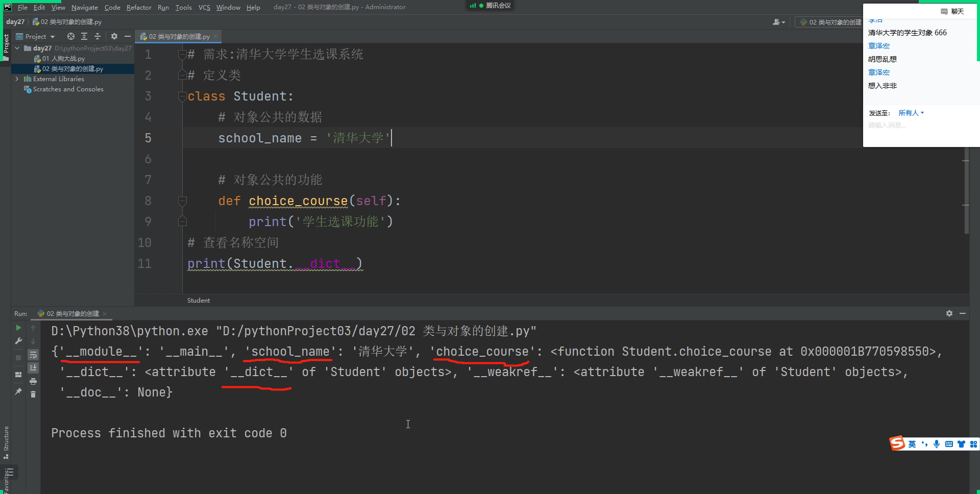Image resolution: width=980 pixels, height=494 pixels.
Task: Open Run panel settings gear
Action: pos(949,313)
